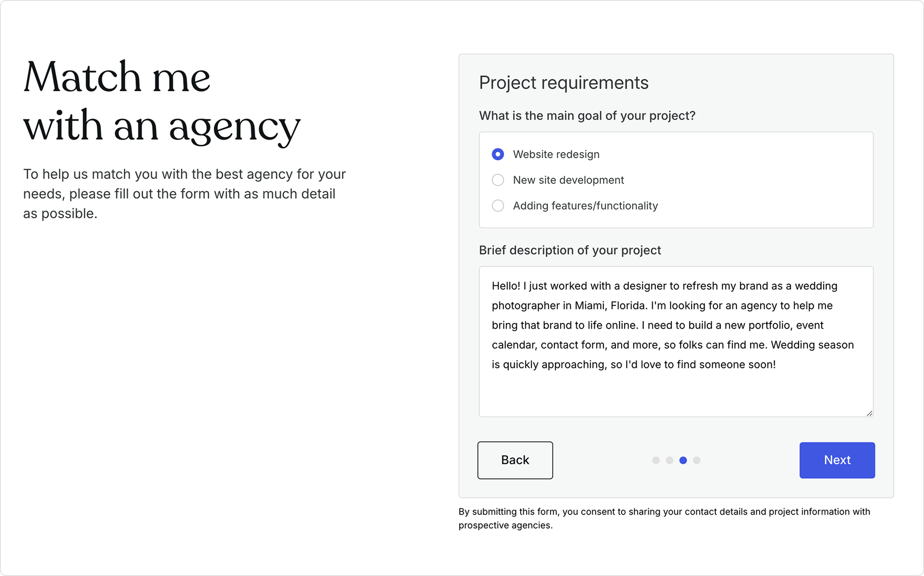This screenshot has height=576, width=924.
Task: Select the fourth step progress dot
Action: point(697,460)
